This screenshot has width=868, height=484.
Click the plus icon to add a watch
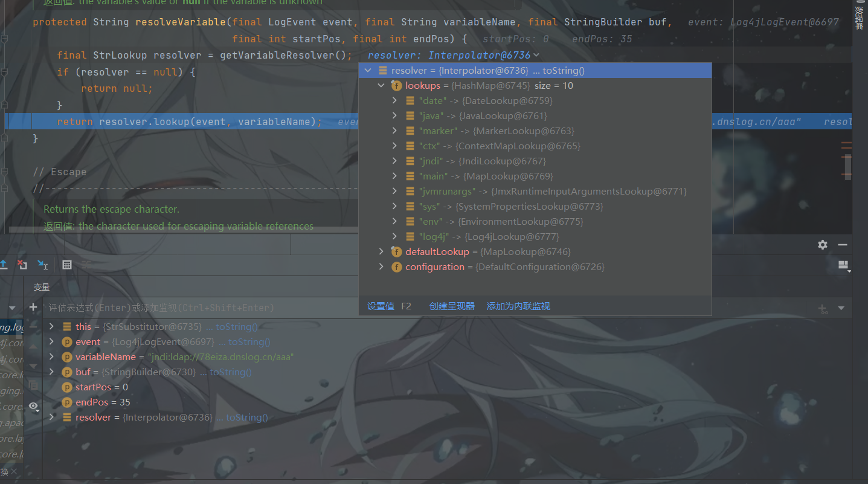(x=33, y=308)
